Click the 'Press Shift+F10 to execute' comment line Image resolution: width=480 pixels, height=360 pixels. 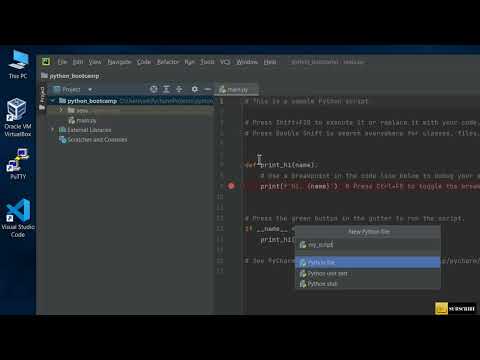coord(361,122)
